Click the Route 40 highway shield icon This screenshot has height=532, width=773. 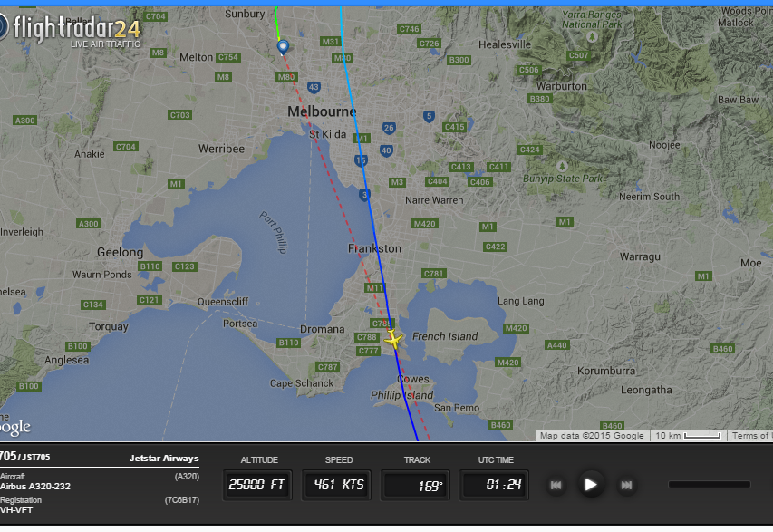[386, 150]
